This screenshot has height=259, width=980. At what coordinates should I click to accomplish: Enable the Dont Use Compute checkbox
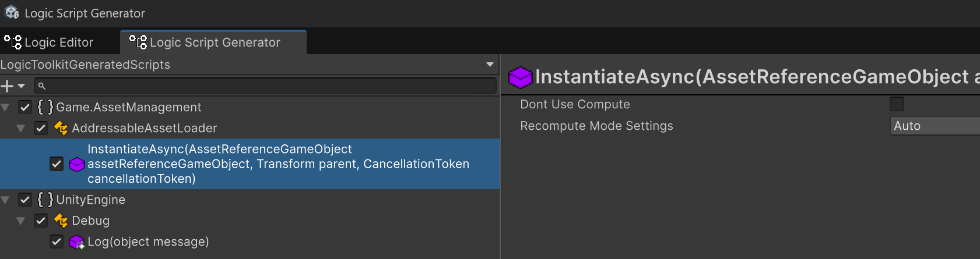coord(897,104)
